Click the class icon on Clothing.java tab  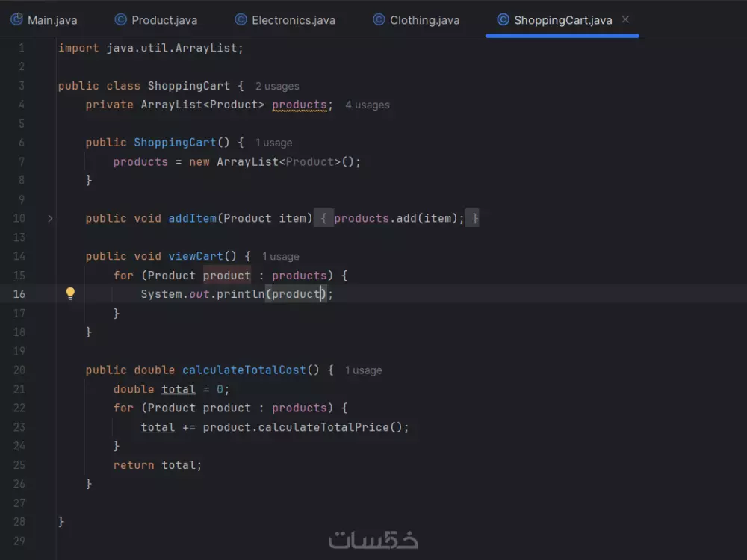click(x=379, y=20)
